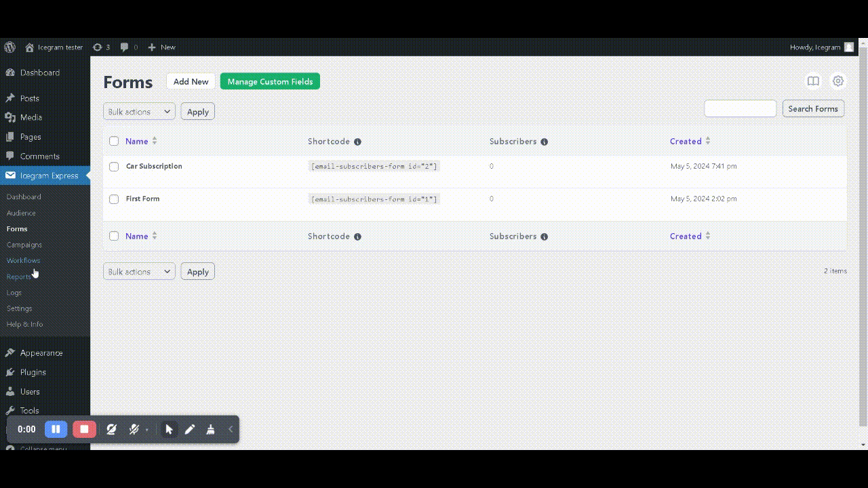This screenshot has width=868, height=488.
Task: Check the First Form row checkbox
Action: coord(114,199)
